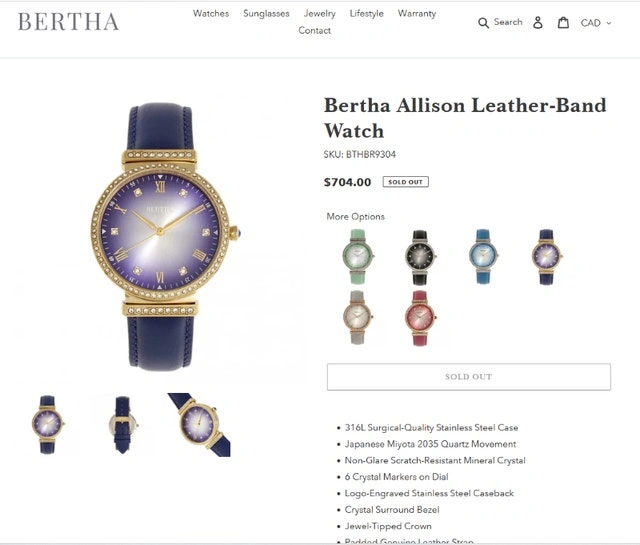Pick the red pink watch option
Image resolution: width=640 pixels, height=545 pixels.
(420, 318)
